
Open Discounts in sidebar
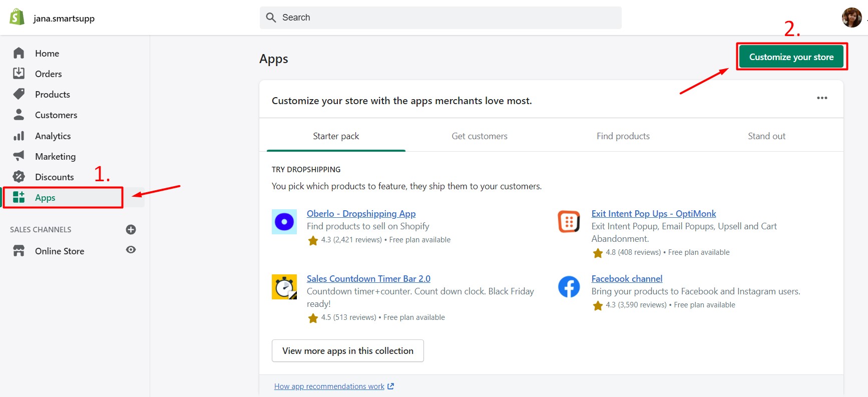[55, 177]
